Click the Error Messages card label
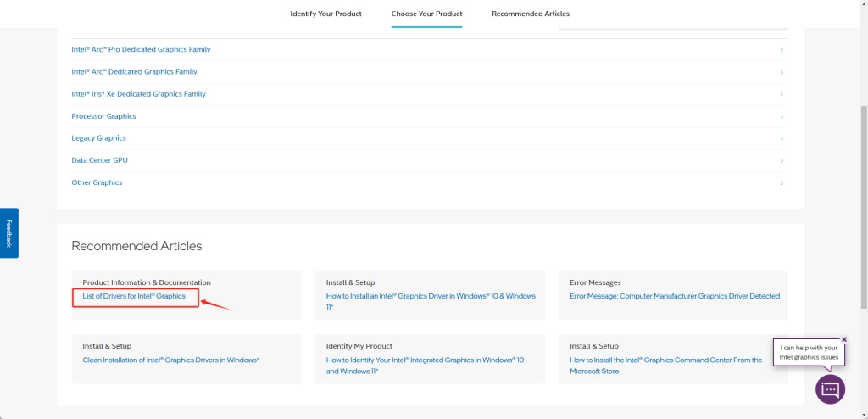The height and width of the screenshot is (419, 868). coord(595,282)
